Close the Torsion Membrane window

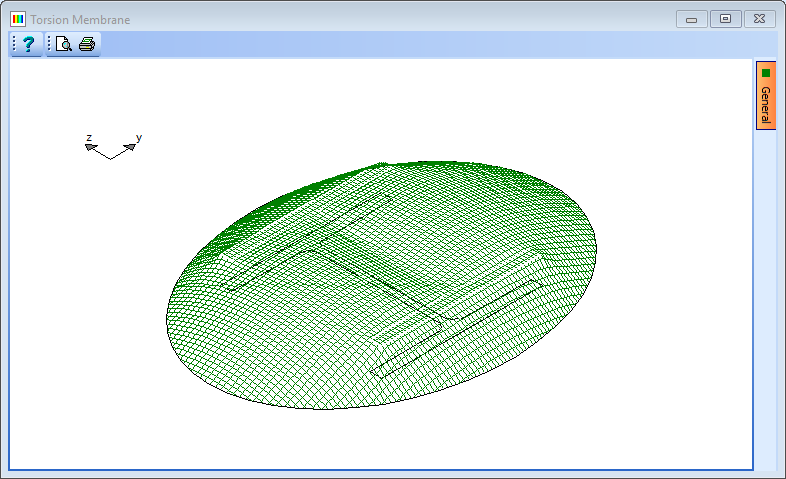(759, 19)
